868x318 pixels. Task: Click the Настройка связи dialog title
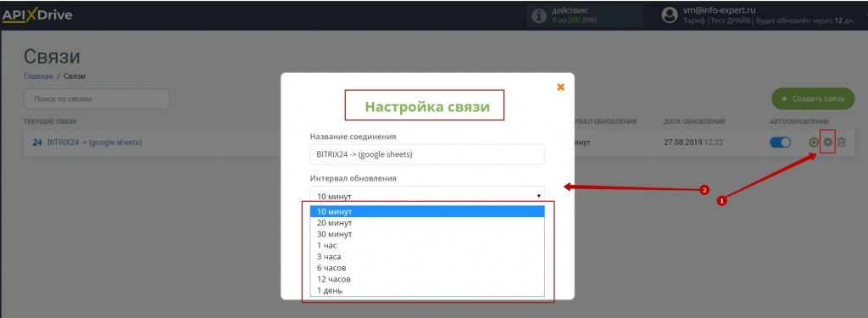[427, 106]
